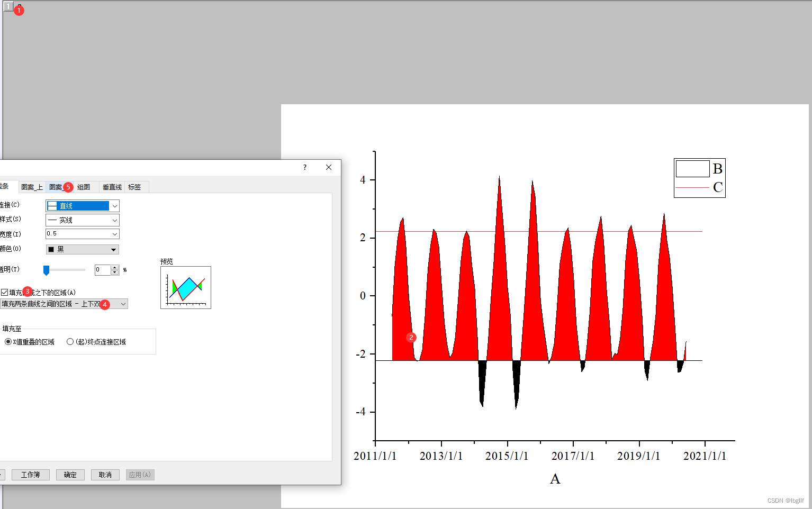The width and height of the screenshot is (812, 509).
Task: Click the x-axis label 2021/1/1
Action: tap(705, 456)
